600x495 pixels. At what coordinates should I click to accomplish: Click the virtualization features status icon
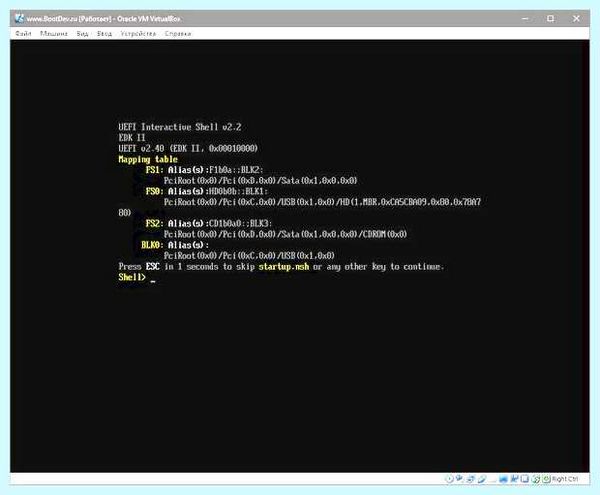click(535, 479)
